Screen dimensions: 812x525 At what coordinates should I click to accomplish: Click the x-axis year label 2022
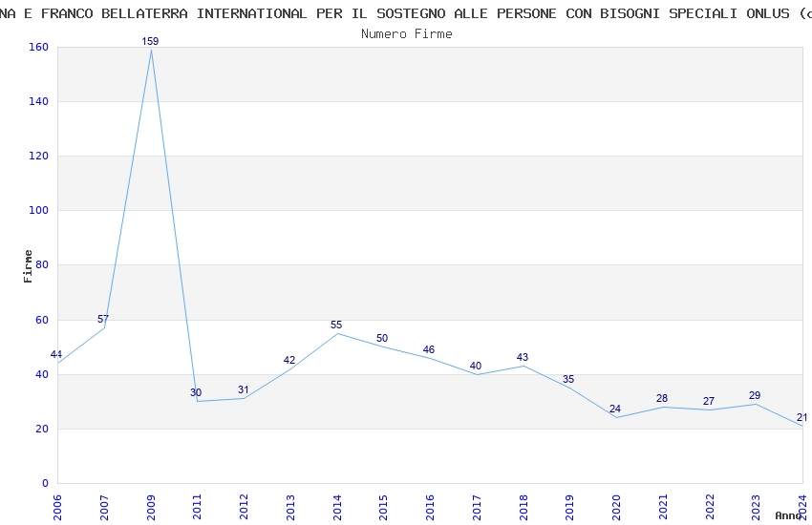[x=710, y=507]
